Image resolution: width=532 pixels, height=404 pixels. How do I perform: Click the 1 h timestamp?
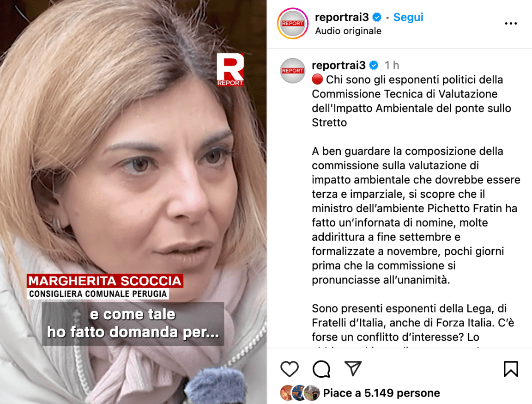pos(392,65)
